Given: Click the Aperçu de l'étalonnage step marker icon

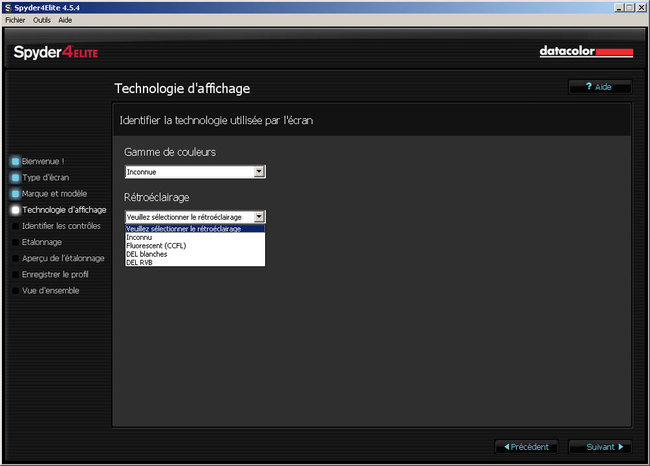Looking at the screenshot, I should (16, 258).
